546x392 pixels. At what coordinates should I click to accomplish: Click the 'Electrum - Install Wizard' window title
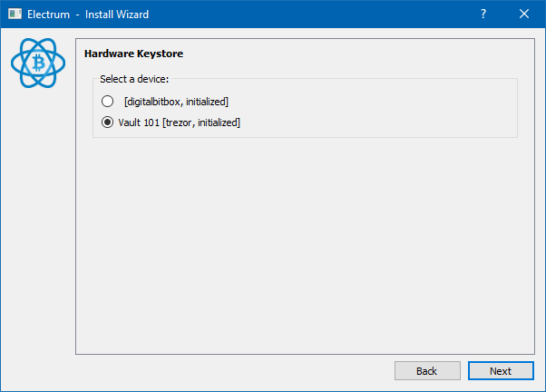(88, 15)
